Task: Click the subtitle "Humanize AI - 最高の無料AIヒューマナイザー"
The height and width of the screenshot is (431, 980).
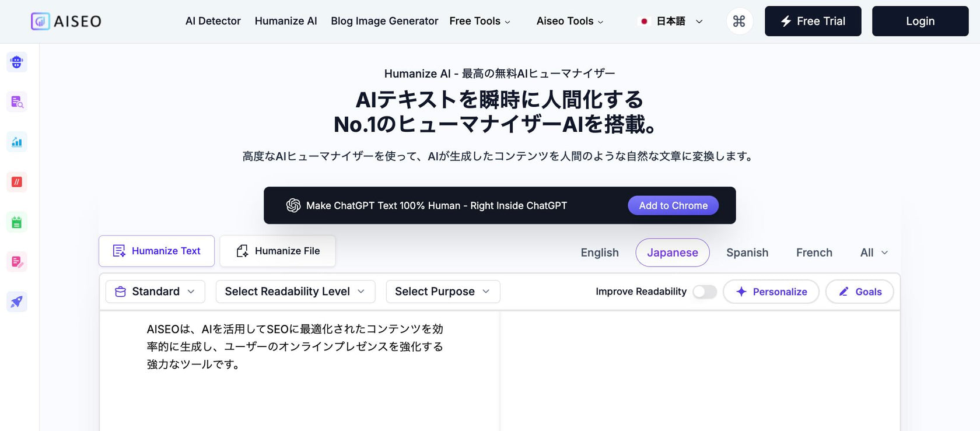Action: 499,73
